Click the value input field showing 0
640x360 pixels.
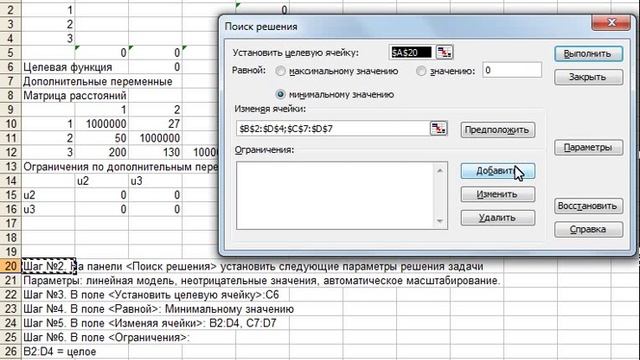(x=512, y=70)
